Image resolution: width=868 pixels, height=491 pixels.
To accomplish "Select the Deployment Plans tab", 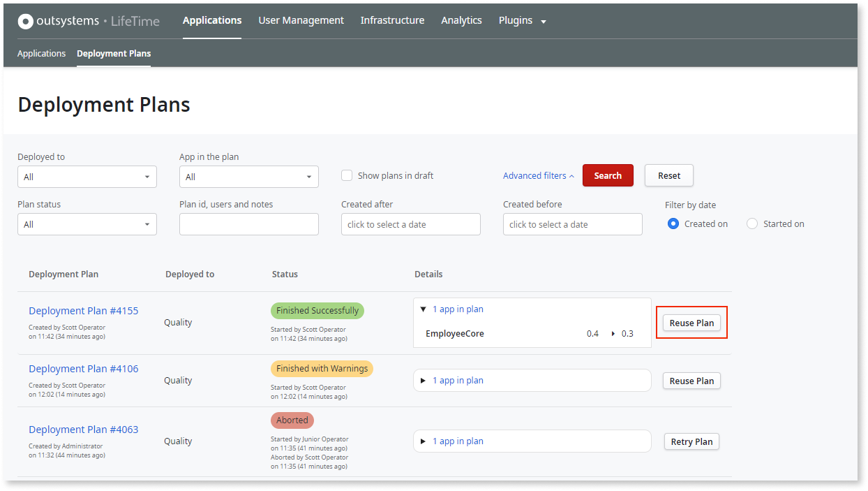I will click(x=114, y=53).
